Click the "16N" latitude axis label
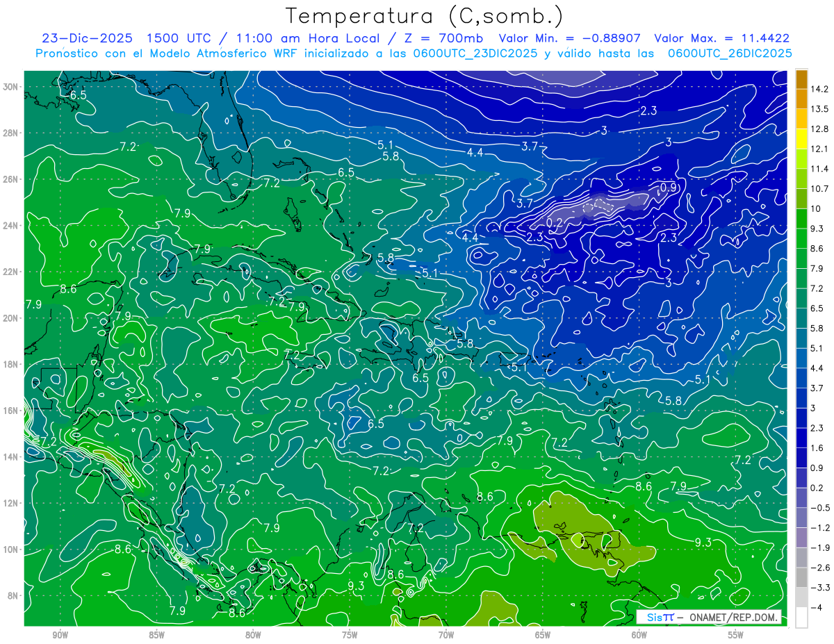Image resolution: width=834 pixels, height=644 pixels. (12, 411)
